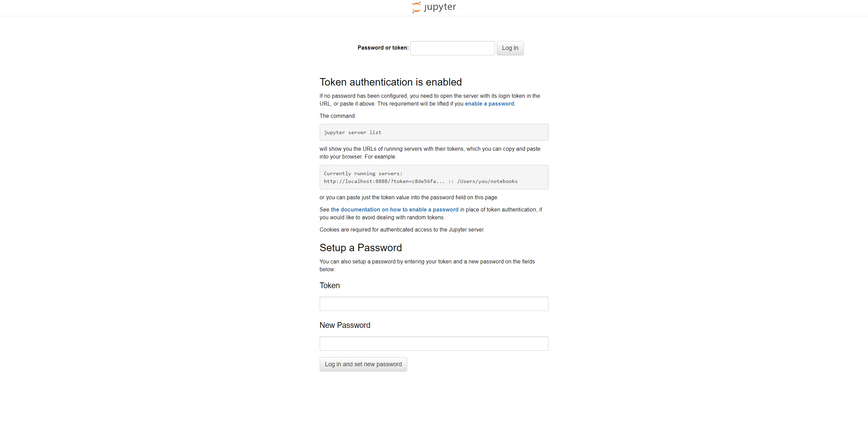Image resolution: width=868 pixels, height=426 pixels.
Task: Click the 'Currently running servers' example block
Action: [434, 177]
